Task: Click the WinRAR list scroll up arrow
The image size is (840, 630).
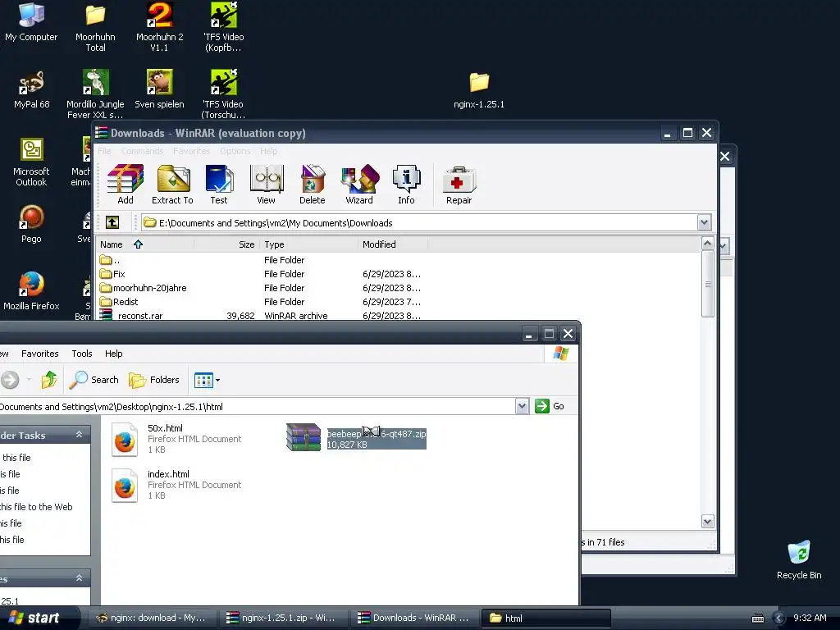Action: click(708, 244)
